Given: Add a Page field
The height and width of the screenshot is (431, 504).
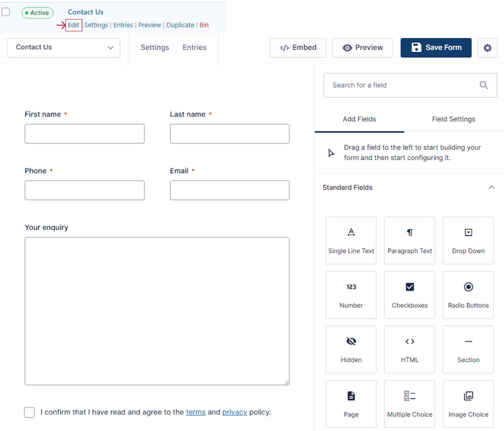Looking at the screenshot, I should tap(351, 404).
